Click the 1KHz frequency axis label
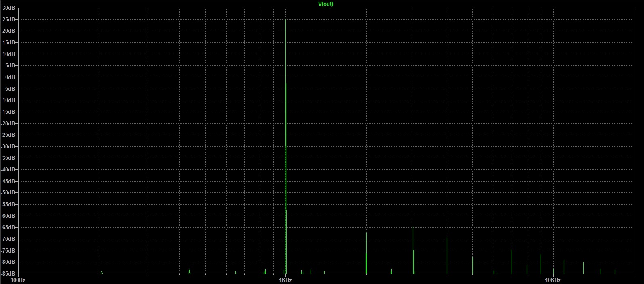 [x=285, y=280]
